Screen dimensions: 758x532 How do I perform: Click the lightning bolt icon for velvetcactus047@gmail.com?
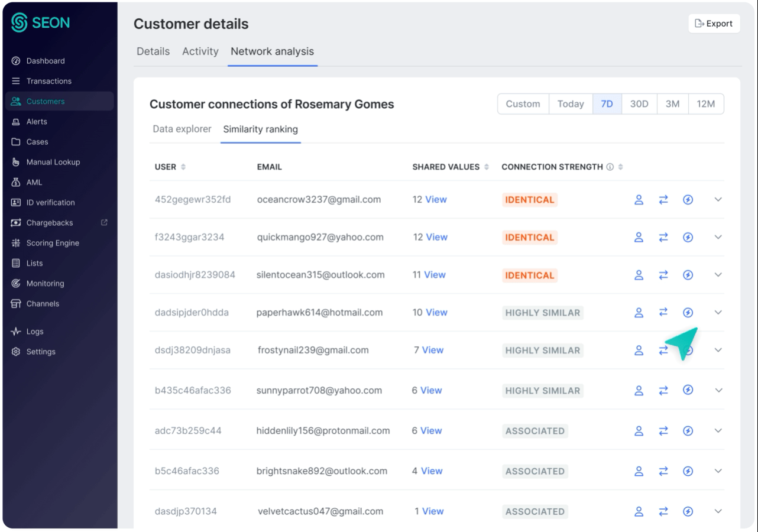688,512
